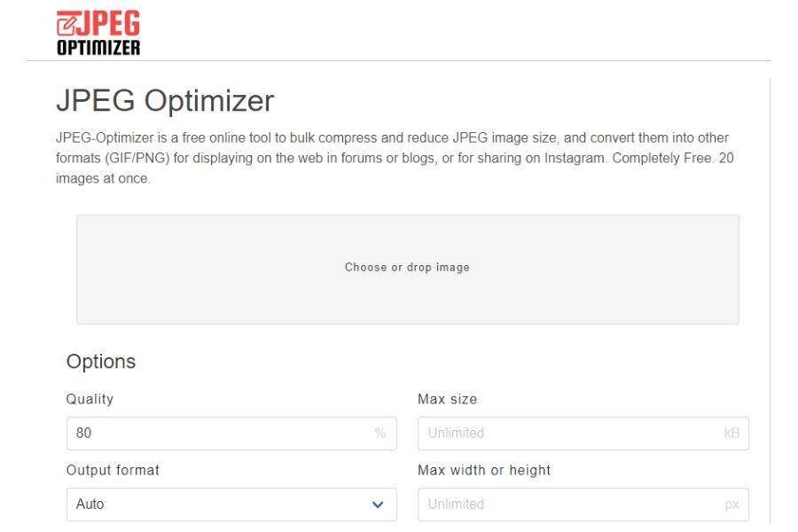This screenshot has width=798, height=532.
Task: Click the "Choose or drop image" text
Action: pos(407,267)
